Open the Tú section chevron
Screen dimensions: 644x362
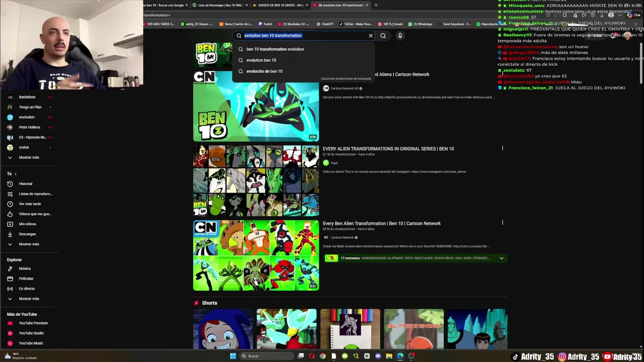click(15, 174)
